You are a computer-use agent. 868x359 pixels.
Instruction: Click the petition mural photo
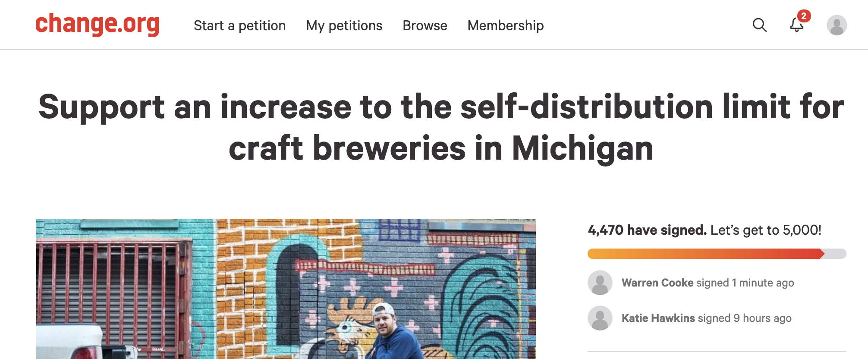tap(286, 289)
